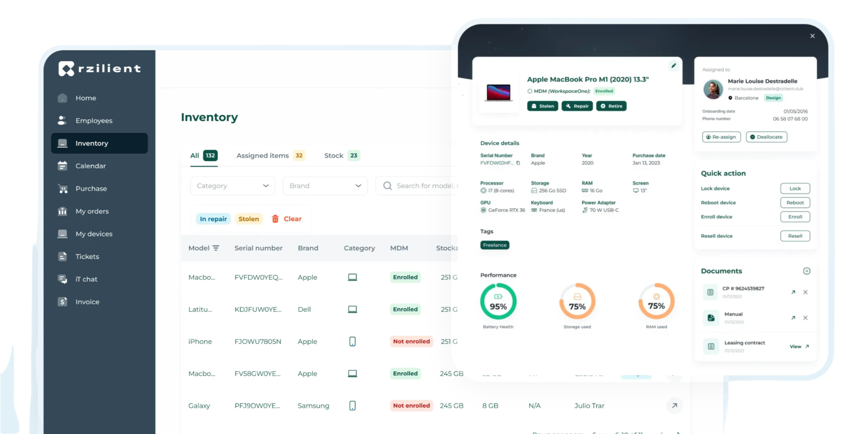Click laptop icon in FV58GW0YE row
868x434 pixels.
352,373
